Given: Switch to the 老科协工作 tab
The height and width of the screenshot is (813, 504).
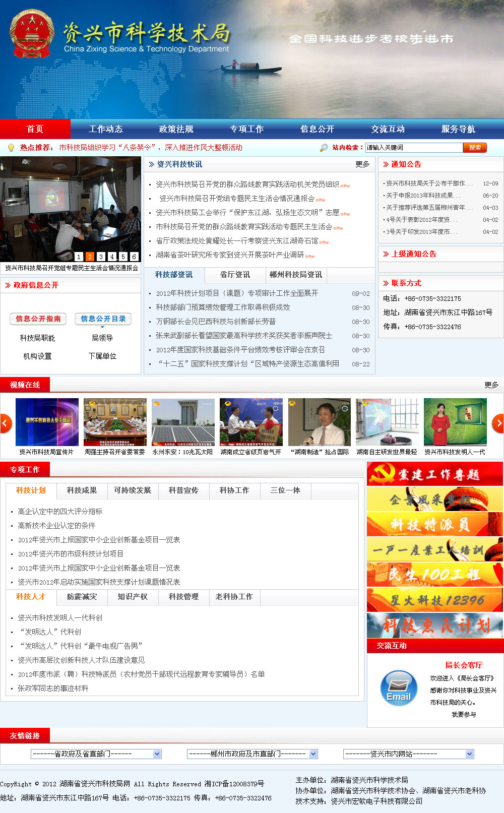Looking at the screenshot, I should pyautogui.click(x=234, y=597).
